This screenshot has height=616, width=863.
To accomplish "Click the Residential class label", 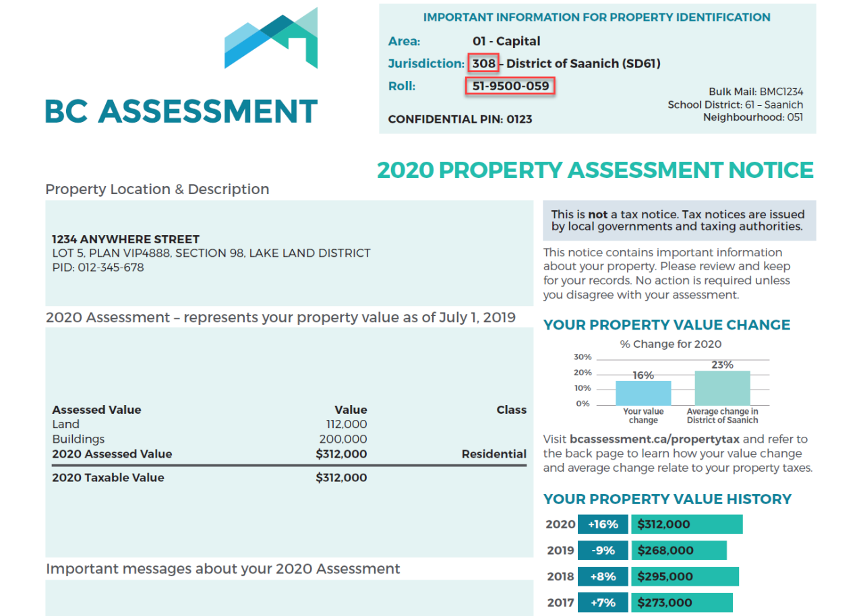I will [x=494, y=454].
